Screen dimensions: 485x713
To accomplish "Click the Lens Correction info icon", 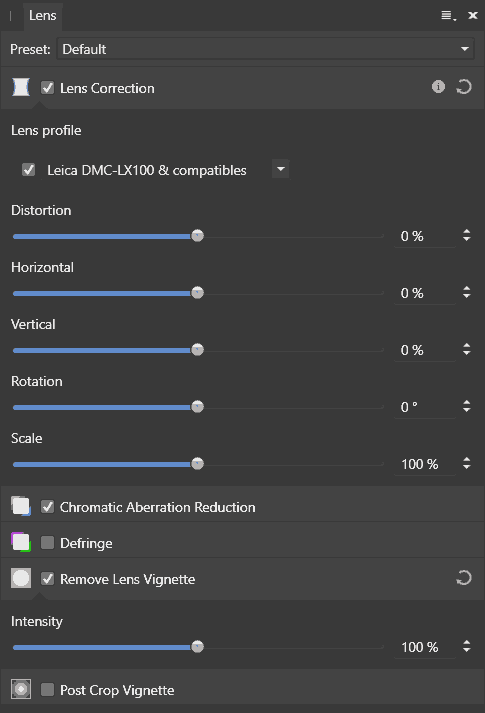I will click(x=438, y=86).
